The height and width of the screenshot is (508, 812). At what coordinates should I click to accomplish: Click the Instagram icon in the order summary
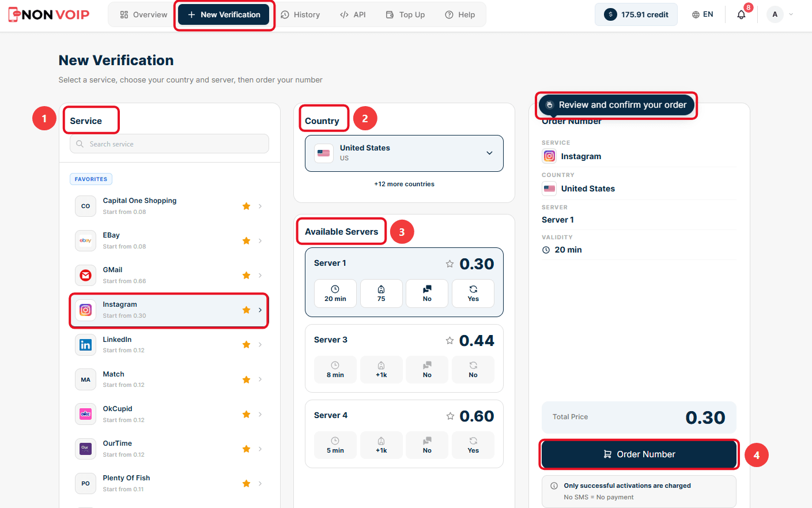549,156
